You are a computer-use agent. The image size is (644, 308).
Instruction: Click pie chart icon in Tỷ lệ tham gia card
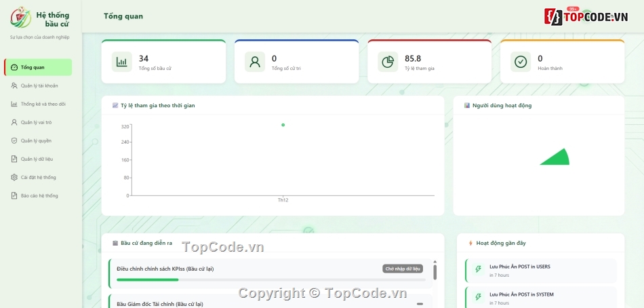pyautogui.click(x=388, y=62)
